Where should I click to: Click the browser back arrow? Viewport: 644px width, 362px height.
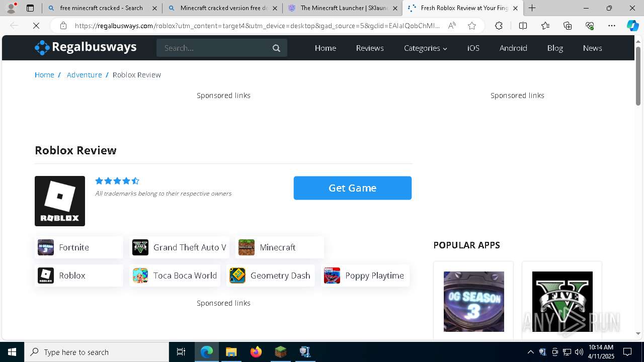tap(14, 26)
